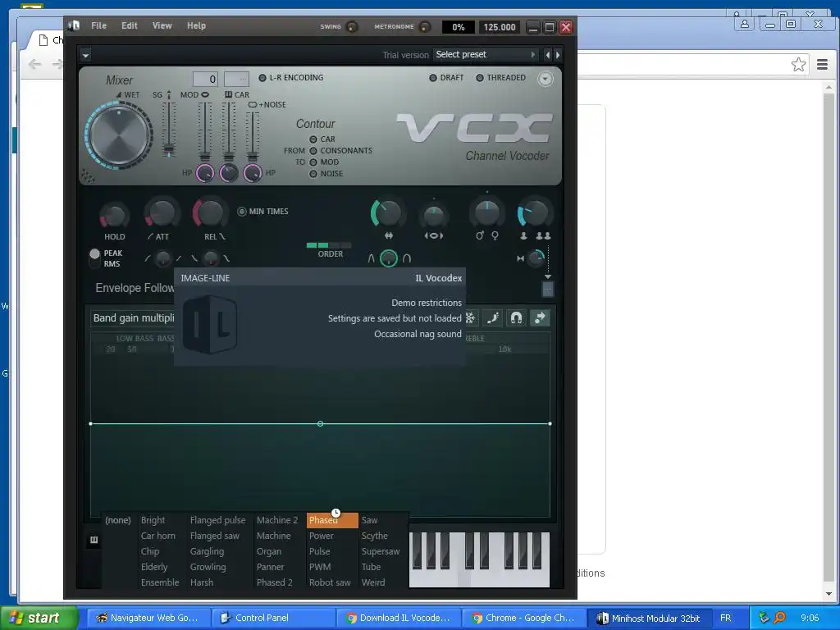This screenshot has height=630, width=840.
Task: Click the mixer value box showing 0
Action: 205,80
